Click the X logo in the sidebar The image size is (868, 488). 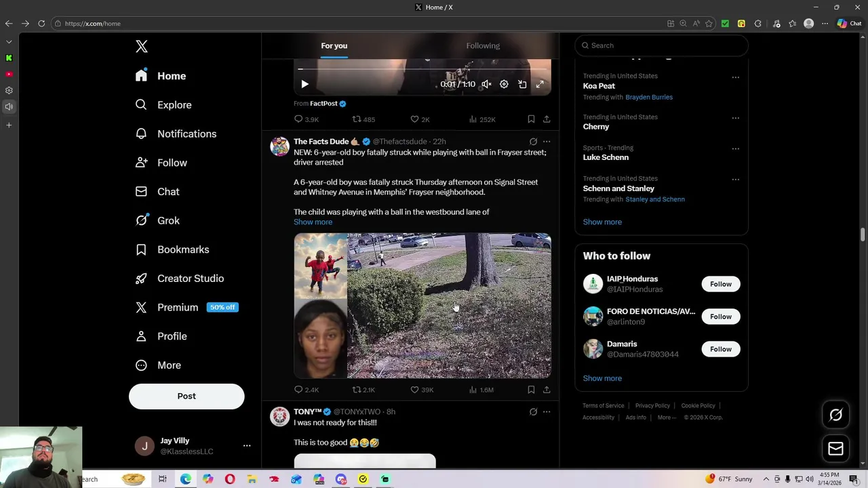(141, 46)
